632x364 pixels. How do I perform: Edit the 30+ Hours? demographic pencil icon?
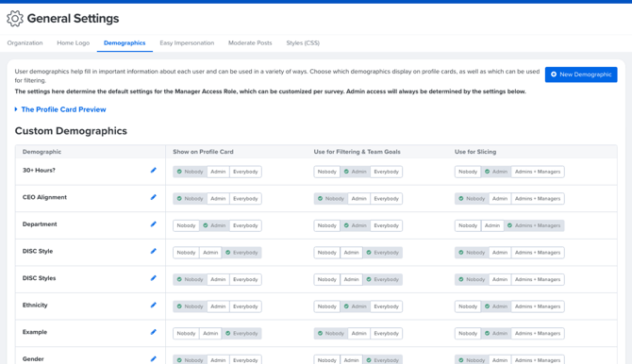[153, 170]
